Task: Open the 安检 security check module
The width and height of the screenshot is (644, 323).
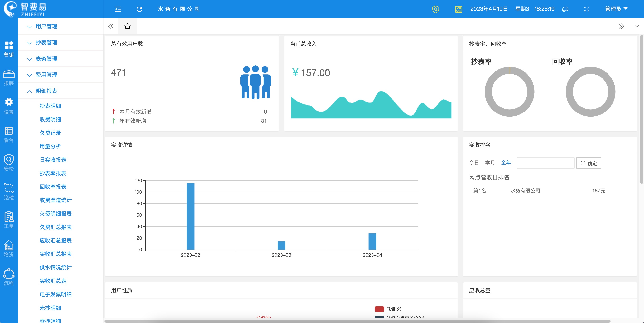Action: tap(9, 163)
